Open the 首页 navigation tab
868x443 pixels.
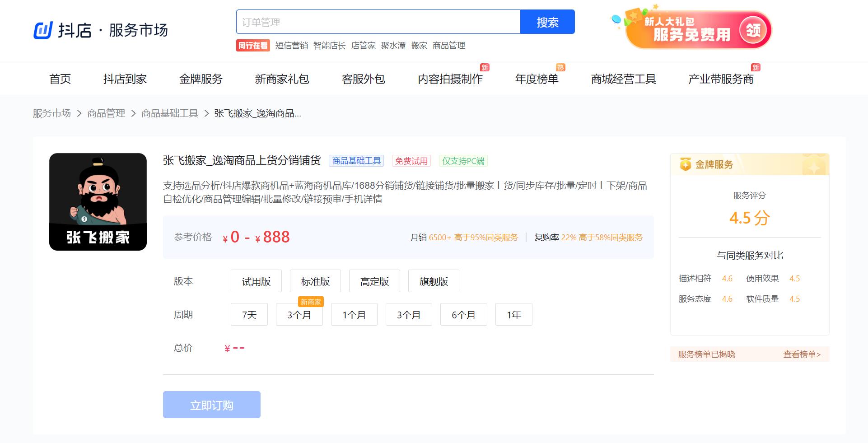pos(60,79)
